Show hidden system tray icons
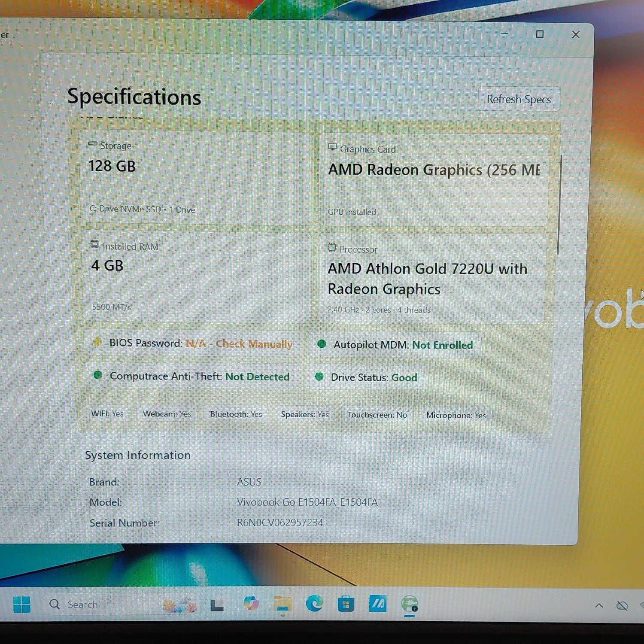 click(x=599, y=605)
